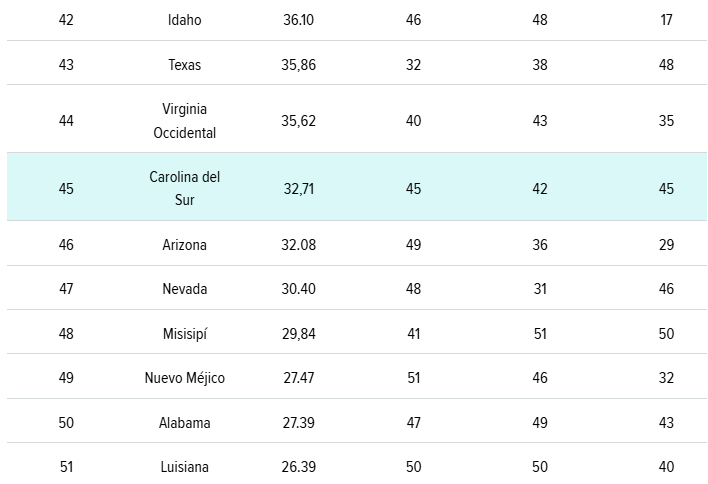Click Arizona's total score 32.08

(x=299, y=244)
